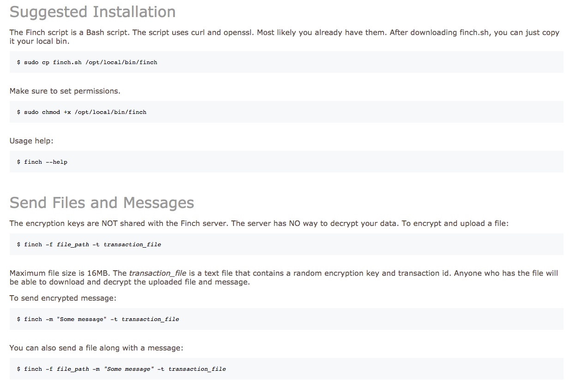The width and height of the screenshot is (570, 392).
Task: Click 'You can also send a file' sentence
Action: (96, 348)
